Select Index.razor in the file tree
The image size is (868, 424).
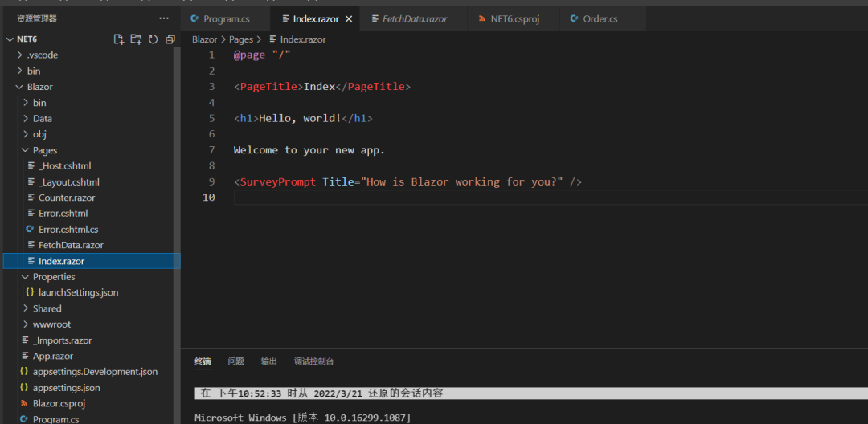tap(92, 261)
